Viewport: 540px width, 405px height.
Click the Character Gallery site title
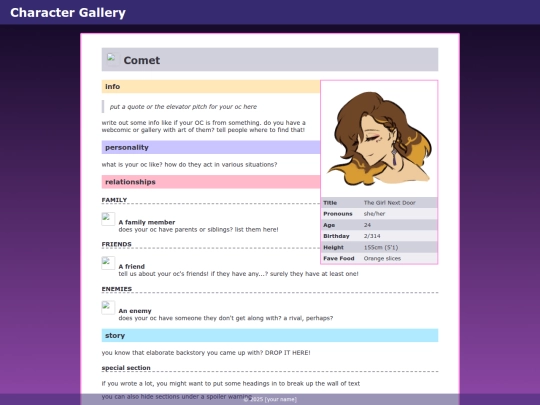(x=68, y=13)
